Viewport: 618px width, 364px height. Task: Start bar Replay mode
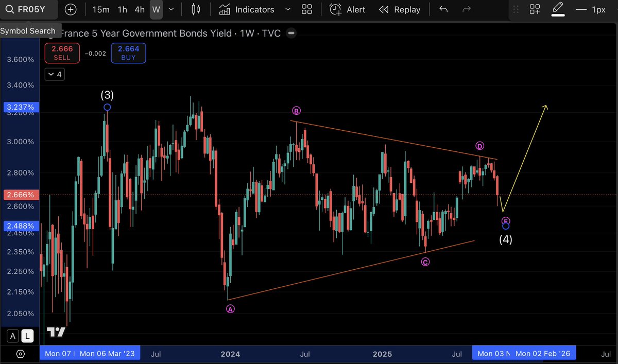(400, 9)
